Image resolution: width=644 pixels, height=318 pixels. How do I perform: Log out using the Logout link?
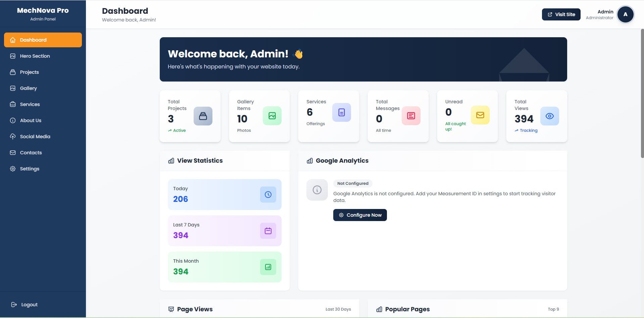pyautogui.click(x=29, y=305)
